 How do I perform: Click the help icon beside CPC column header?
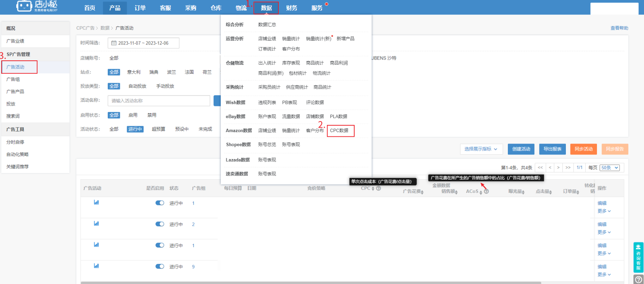pyautogui.click(x=379, y=188)
